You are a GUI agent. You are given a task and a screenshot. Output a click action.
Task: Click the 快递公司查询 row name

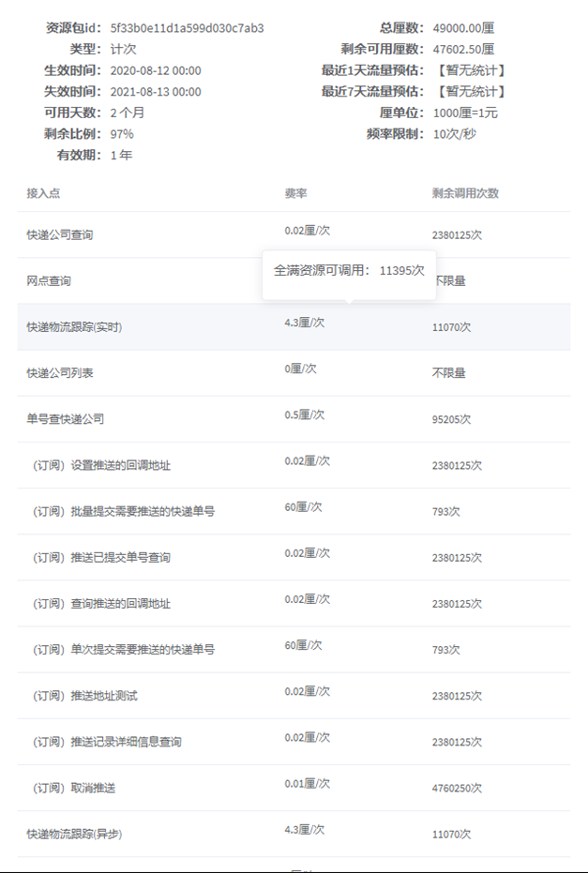[60, 235]
